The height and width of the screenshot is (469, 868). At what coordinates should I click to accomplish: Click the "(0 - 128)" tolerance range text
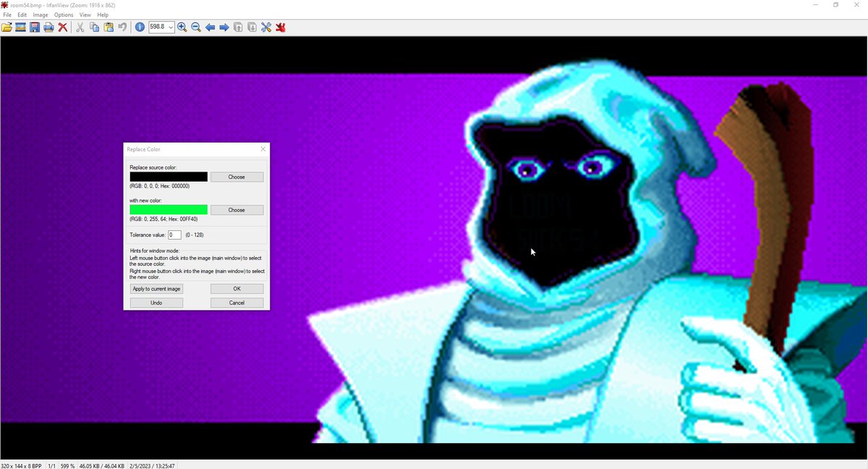(x=195, y=235)
